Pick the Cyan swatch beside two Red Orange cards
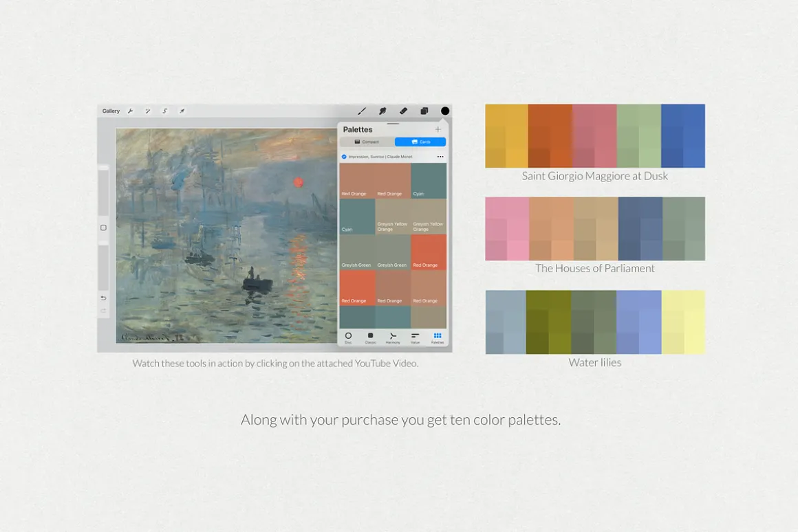 tap(429, 181)
